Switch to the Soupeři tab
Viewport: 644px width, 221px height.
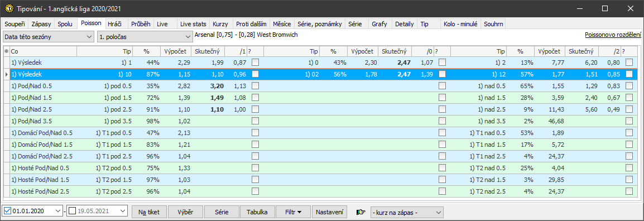[15, 24]
